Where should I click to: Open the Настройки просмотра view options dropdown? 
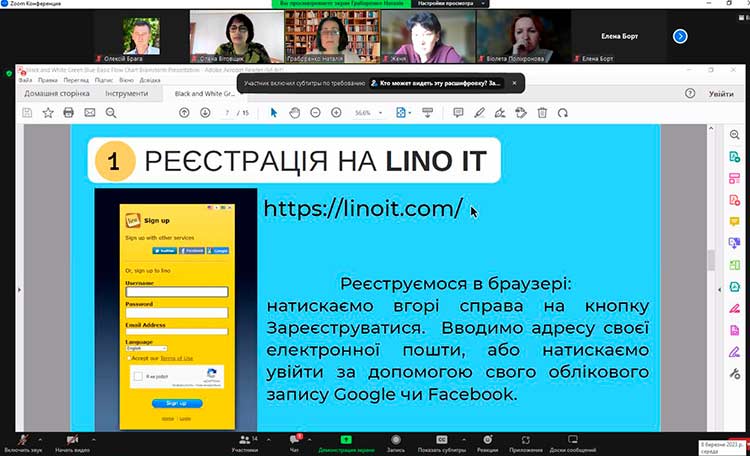pos(450,3)
